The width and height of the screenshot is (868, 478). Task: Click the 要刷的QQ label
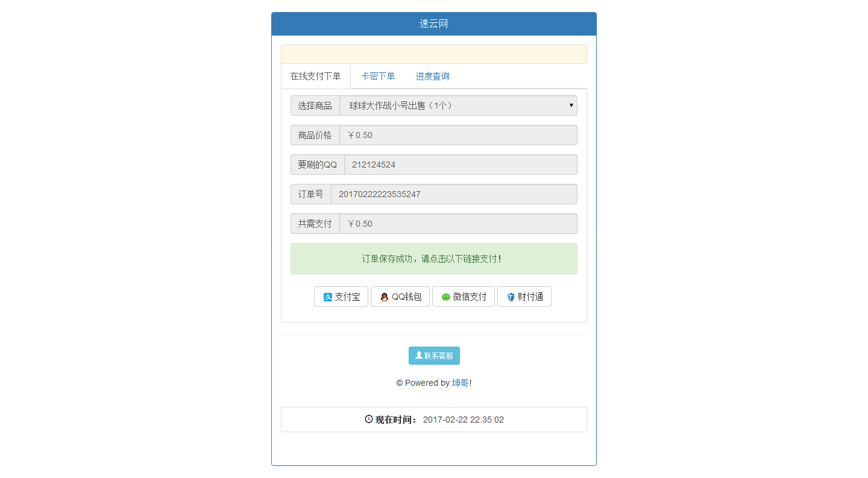[318, 165]
